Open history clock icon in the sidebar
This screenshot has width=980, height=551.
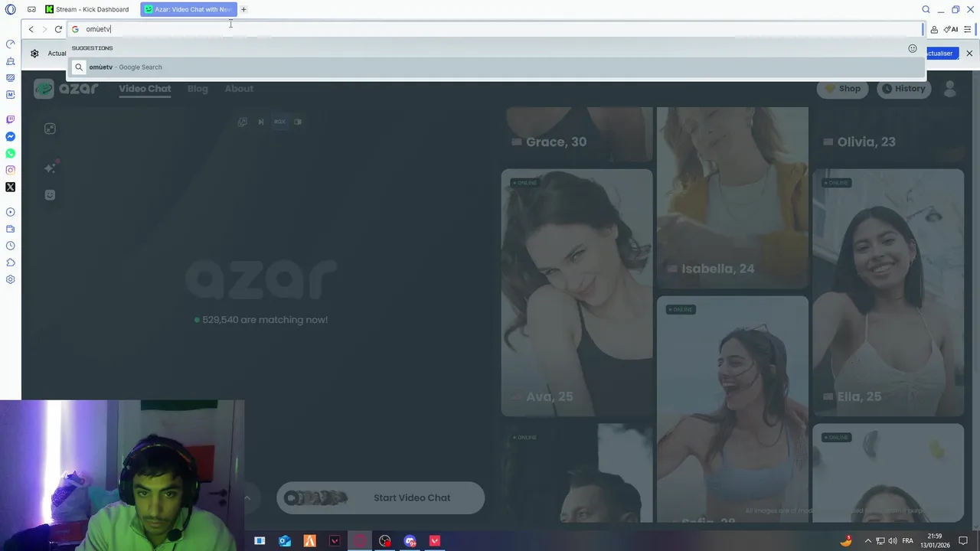click(x=10, y=246)
